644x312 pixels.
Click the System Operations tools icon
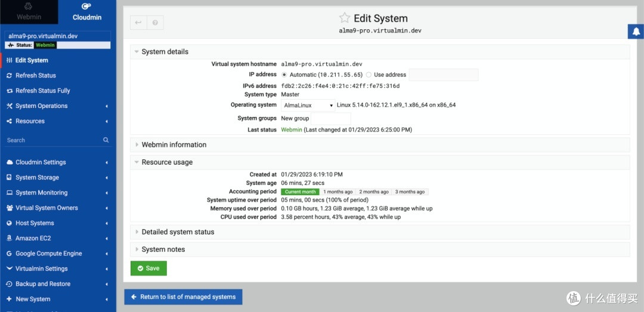pyautogui.click(x=10, y=106)
